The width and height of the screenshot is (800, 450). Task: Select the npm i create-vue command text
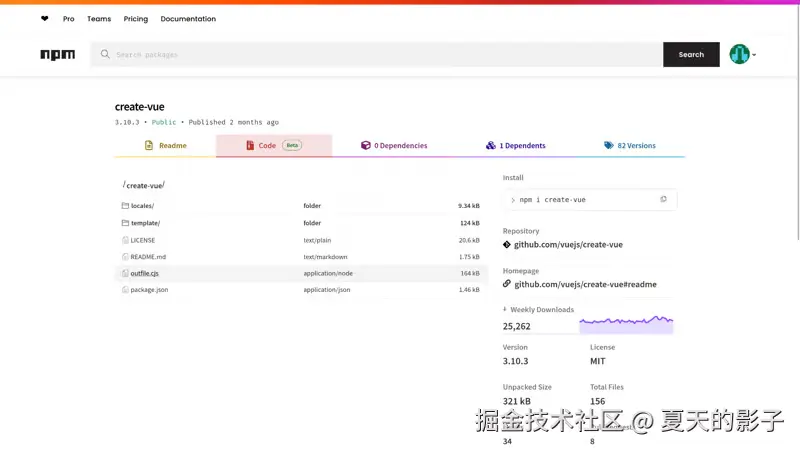(553, 200)
